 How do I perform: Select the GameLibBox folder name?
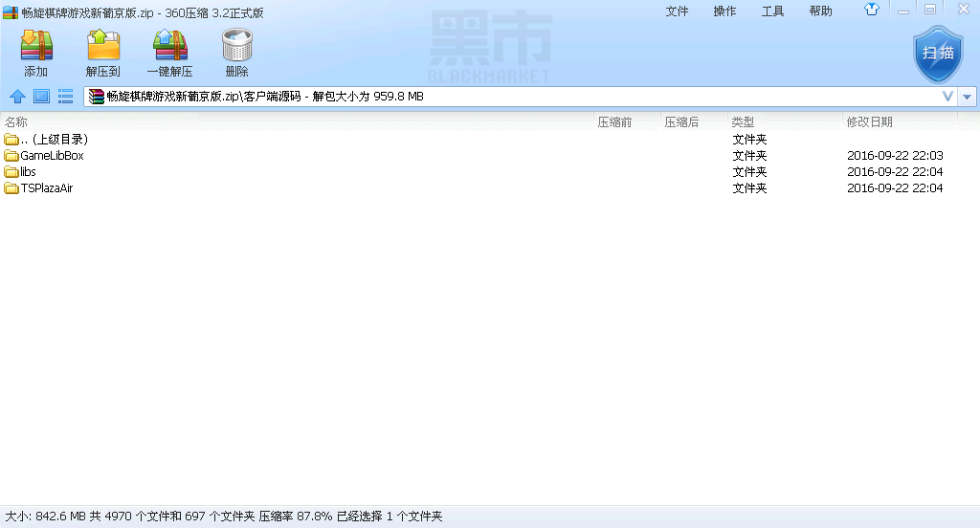click(52, 156)
